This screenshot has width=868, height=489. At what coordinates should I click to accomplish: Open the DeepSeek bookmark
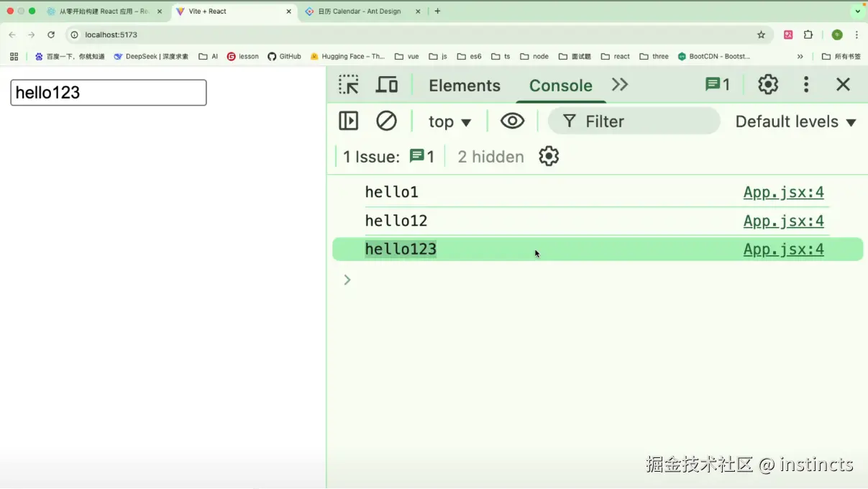click(151, 56)
